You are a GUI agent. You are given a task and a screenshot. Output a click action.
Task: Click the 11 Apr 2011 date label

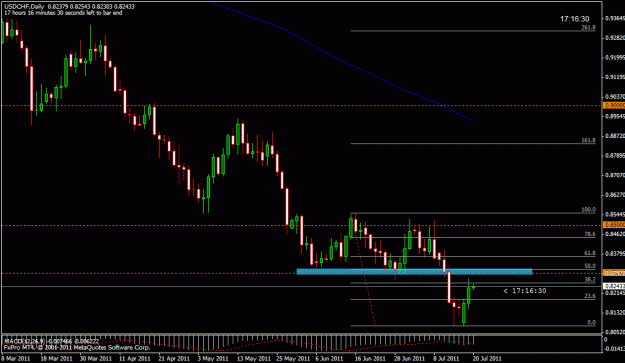135,358
